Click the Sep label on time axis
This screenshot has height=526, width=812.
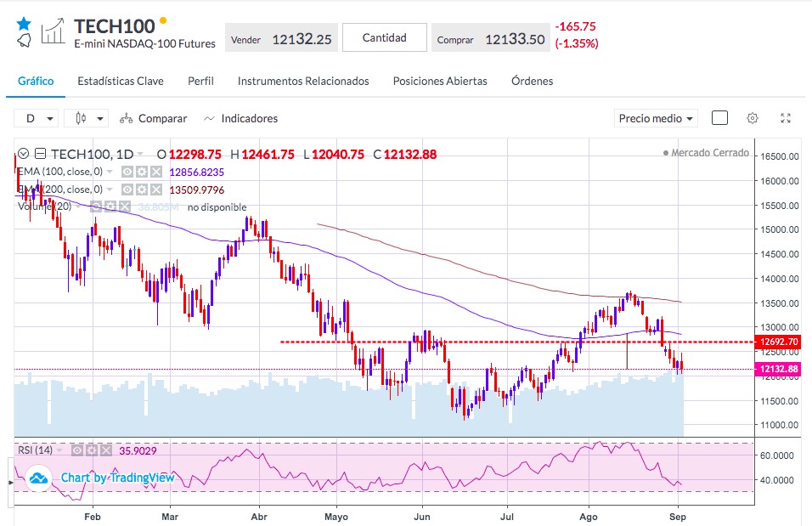coord(677,517)
